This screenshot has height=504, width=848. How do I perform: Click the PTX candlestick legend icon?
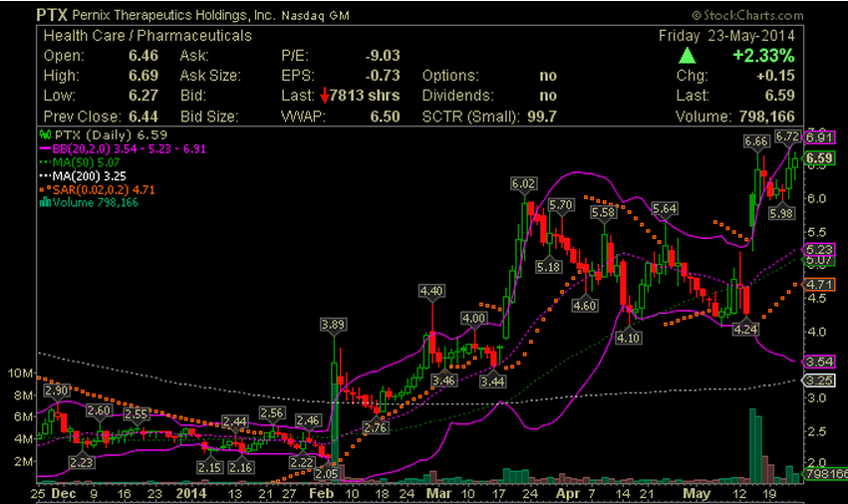coord(45,134)
